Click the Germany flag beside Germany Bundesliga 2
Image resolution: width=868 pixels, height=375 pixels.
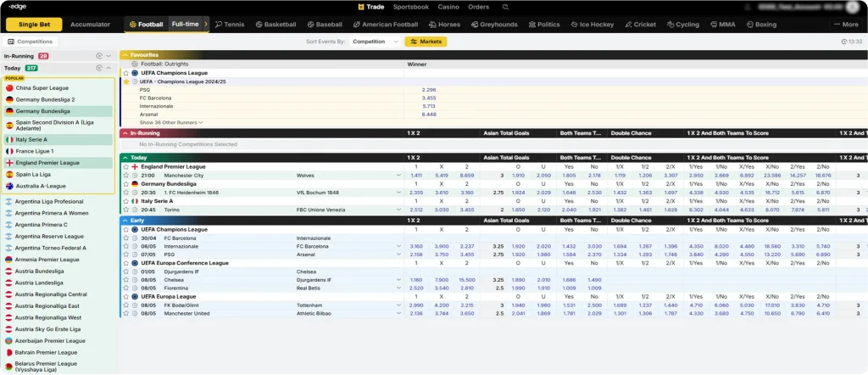click(9, 100)
